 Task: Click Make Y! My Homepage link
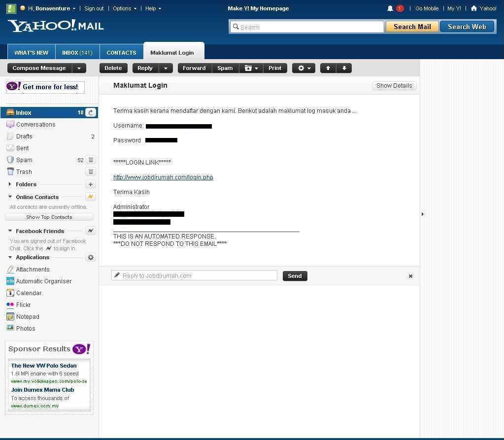coord(258,8)
